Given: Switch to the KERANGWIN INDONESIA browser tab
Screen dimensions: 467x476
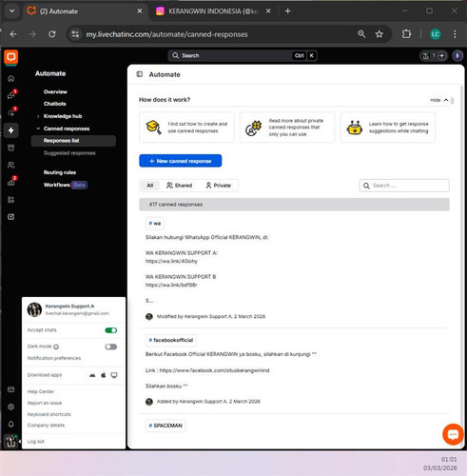Looking at the screenshot, I should (213, 11).
